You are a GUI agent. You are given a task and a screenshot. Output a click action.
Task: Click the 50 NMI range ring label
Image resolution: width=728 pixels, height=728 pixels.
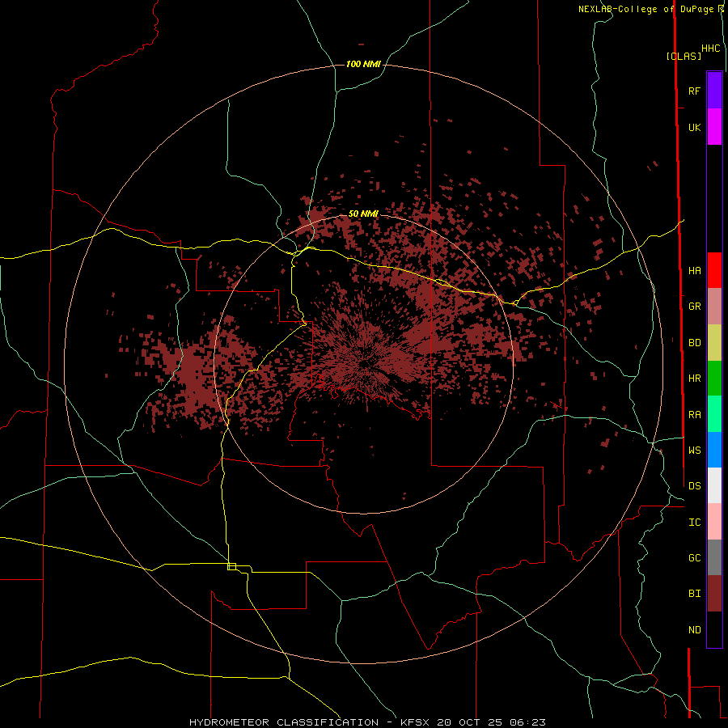(363, 214)
